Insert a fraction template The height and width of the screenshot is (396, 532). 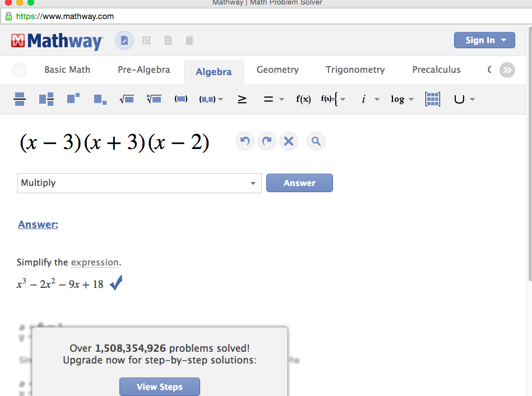point(20,99)
